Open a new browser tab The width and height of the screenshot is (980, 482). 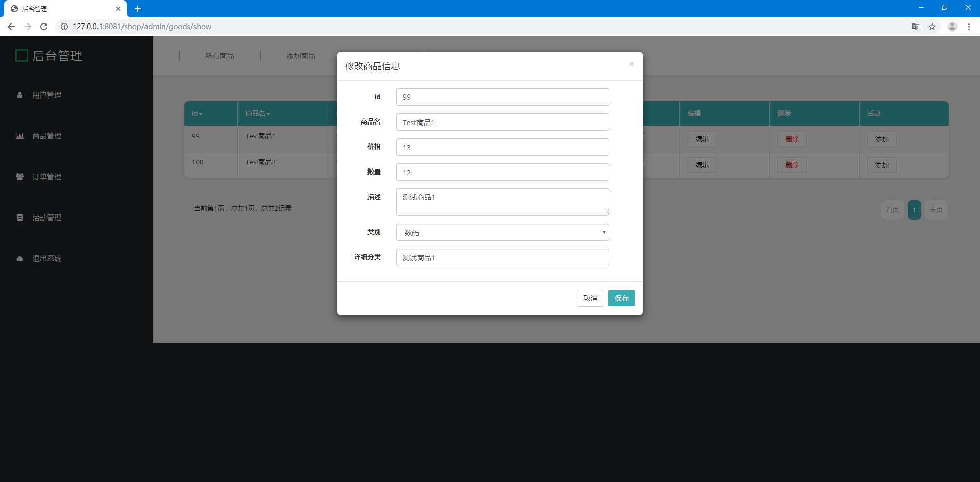[138, 9]
